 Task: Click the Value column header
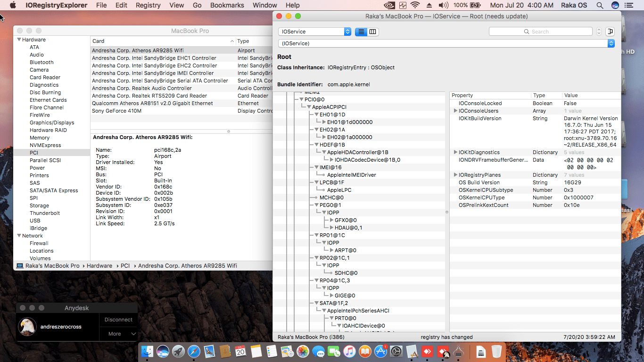pos(591,95)
